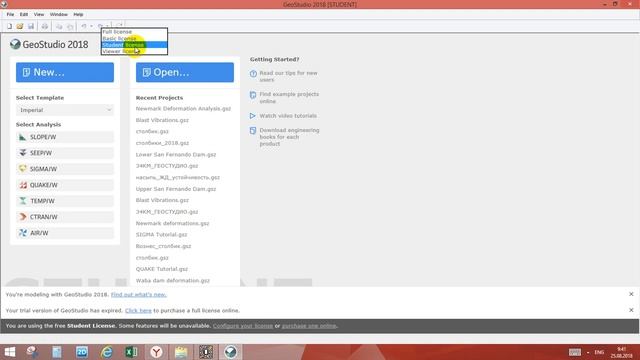The image size is (640, 360).
Task: Open the Help menu
Action: [x=78, y=14]
